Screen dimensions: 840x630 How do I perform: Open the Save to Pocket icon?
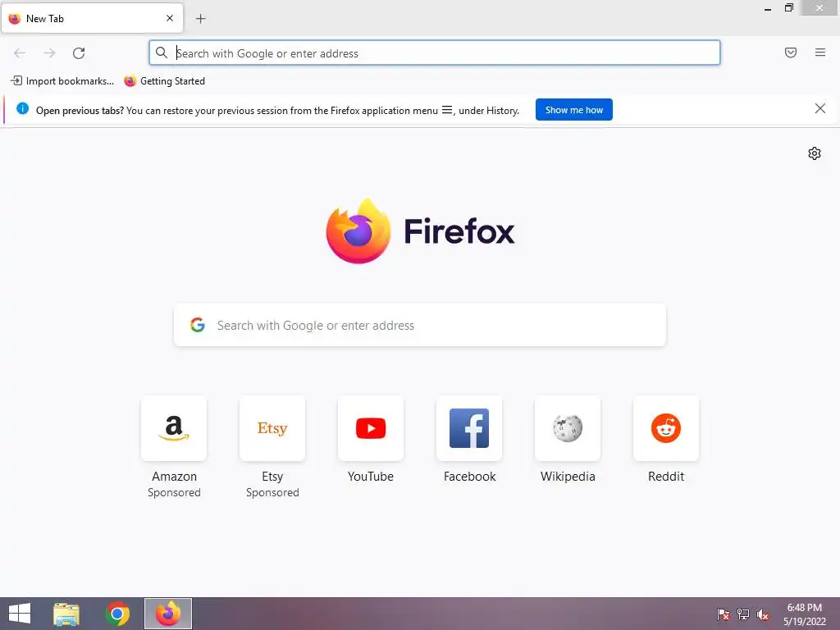pos(791,52)
